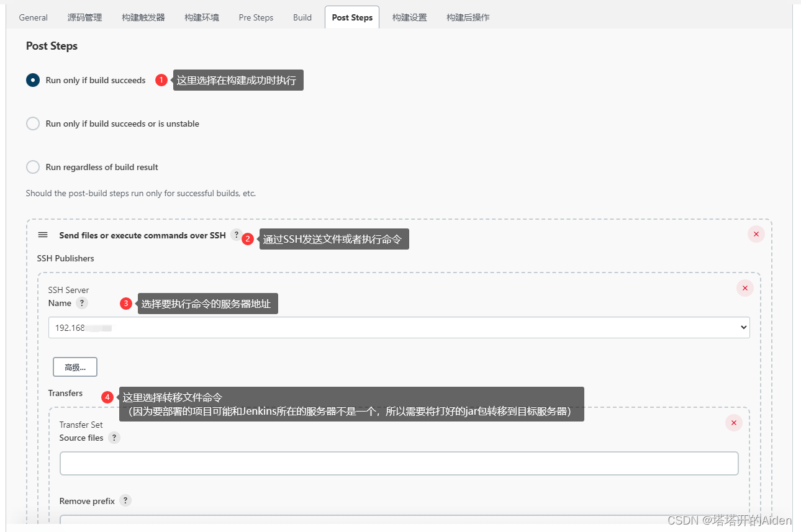Image resolution: width=801 pixels, height=532 pixels.
Task: Click the Transfers label
Action: click(x=65, y=393)
